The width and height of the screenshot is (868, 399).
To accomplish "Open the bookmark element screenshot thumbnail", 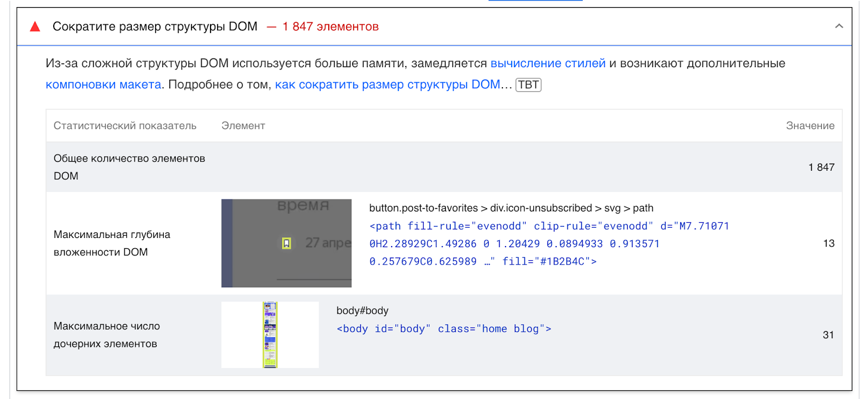I will 286,243.
